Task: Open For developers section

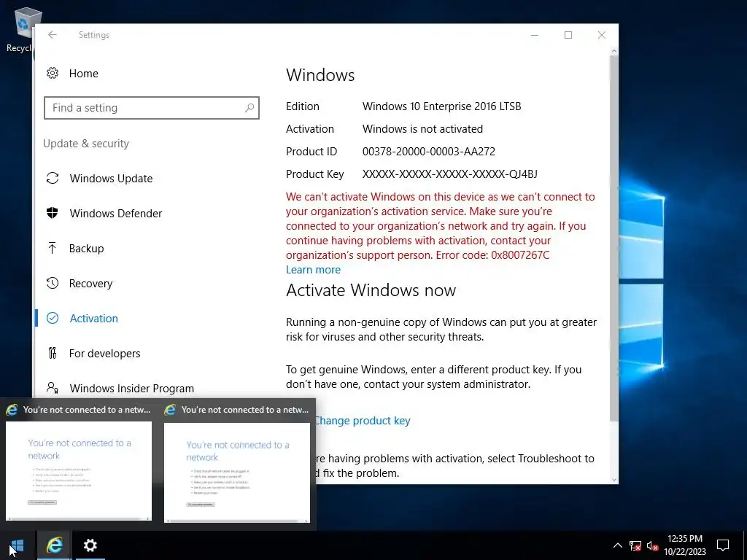Action: pyautogui.click(x=104, y=354)
